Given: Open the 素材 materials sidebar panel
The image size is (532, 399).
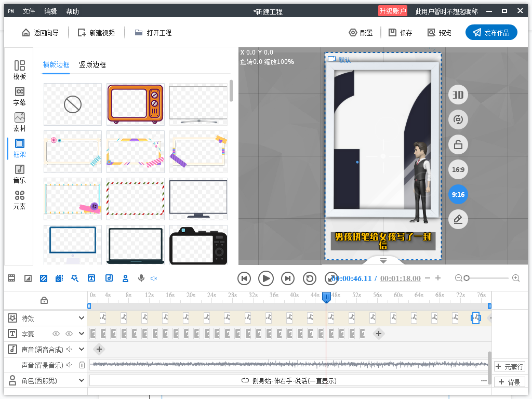Looking at the screenshot, I should pyautogui.click(x=19, y=122).
